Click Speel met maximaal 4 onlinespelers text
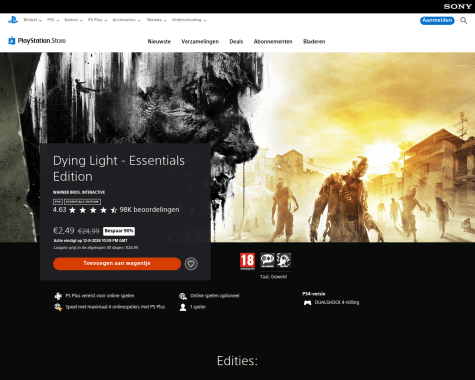Viewport: 475px width, 380px height. coord(115,307)
